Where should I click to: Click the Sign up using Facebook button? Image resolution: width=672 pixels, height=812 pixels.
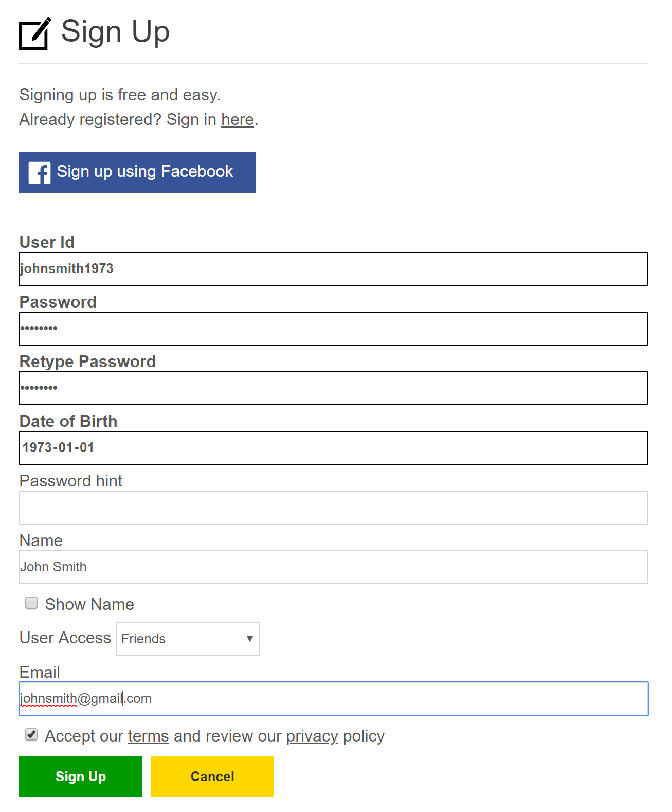(137, 173)
